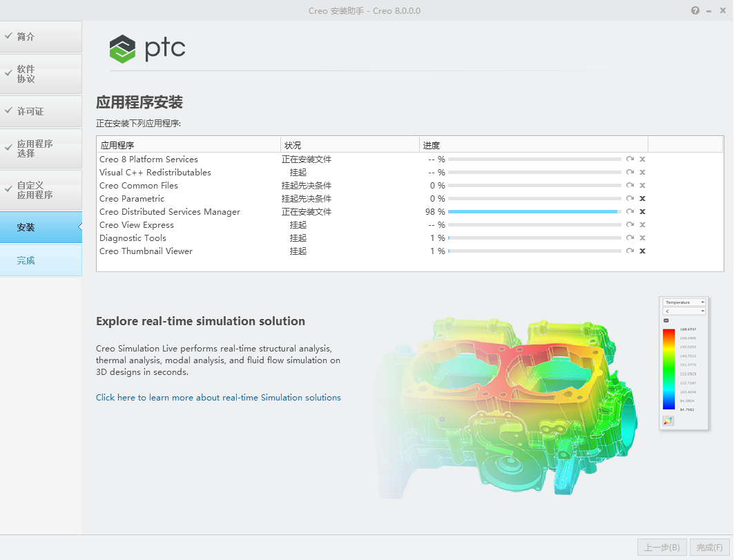Cancel the Creo Thumbnail Viewer installation
Screen dimensions: 734x560
tap(642, 251)
